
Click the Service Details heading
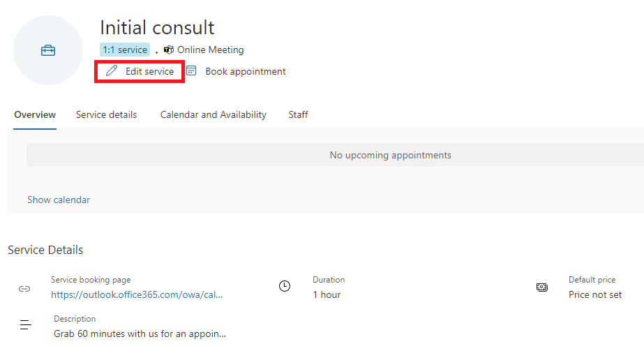[x=45, y=250]
